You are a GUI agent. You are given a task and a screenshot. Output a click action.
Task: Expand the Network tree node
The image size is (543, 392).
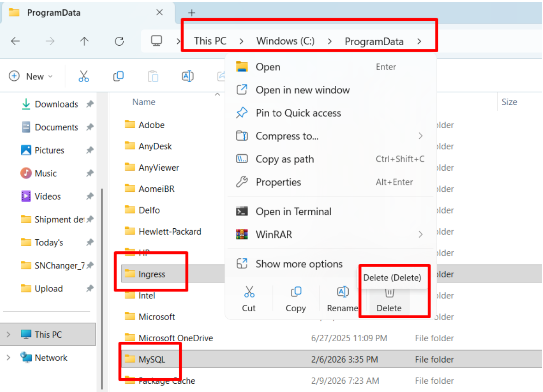point(8,358)
